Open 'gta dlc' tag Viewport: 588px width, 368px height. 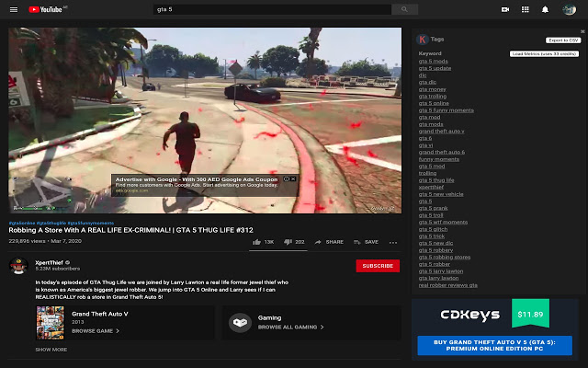point(427,82)
